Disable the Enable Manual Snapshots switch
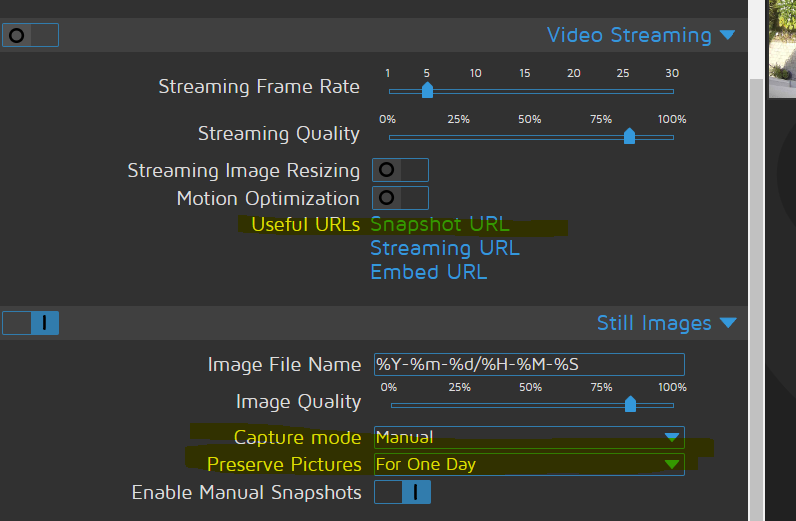 pyautogui.click(x=402, y=492)
